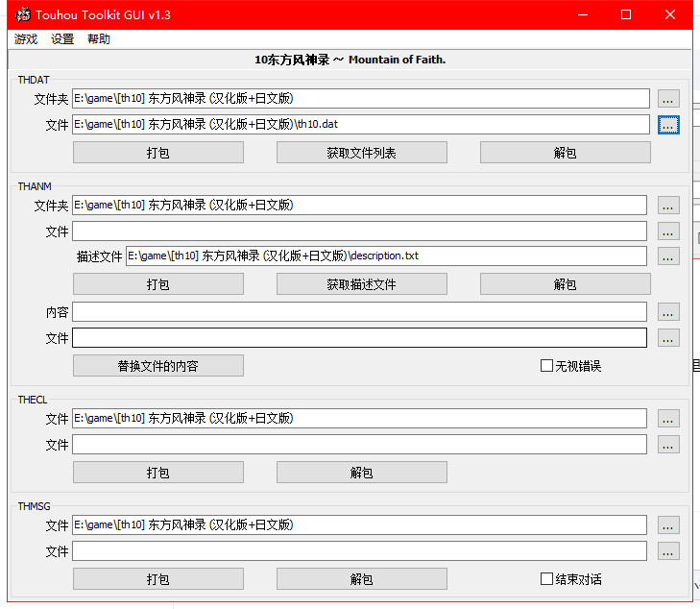Image resolution: width=700 pixels, height=609 pixels.
Task: Click 解包 button in THANM section
Action: point(566,284)
